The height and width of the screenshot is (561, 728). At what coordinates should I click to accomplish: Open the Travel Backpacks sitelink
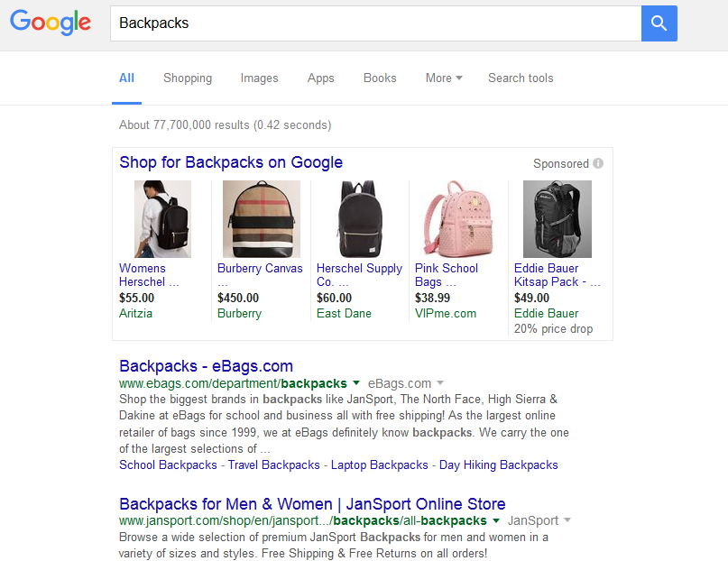click(274, 465)
